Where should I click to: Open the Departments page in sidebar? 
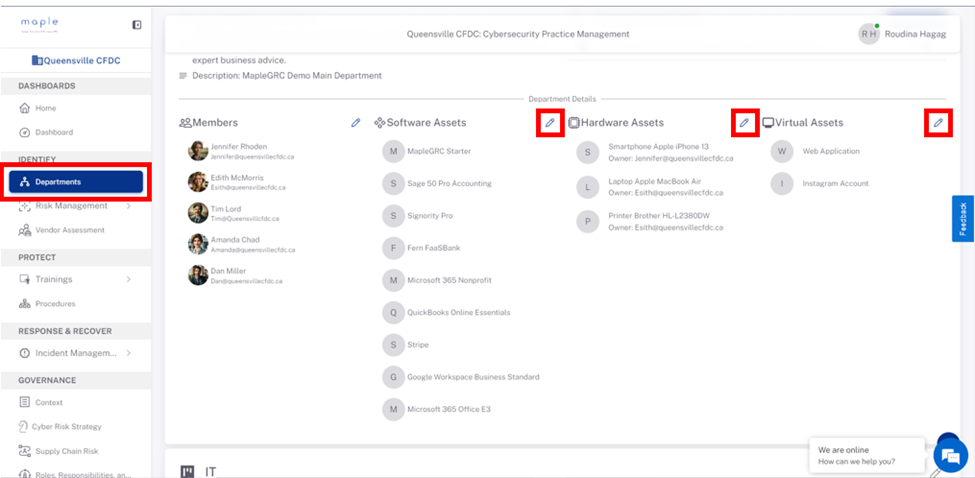[76, 182]
